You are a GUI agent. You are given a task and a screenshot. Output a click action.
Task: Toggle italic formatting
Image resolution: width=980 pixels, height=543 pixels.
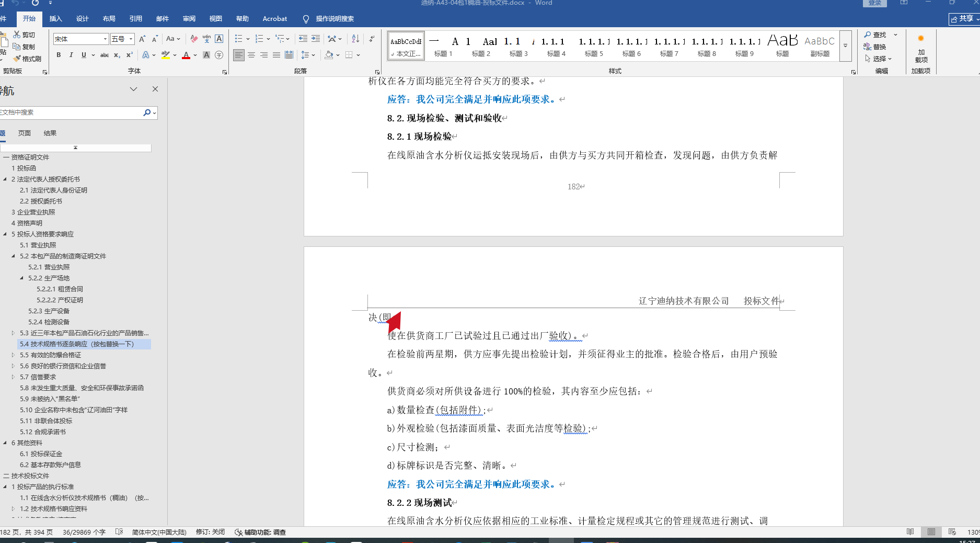click(71, 55)
